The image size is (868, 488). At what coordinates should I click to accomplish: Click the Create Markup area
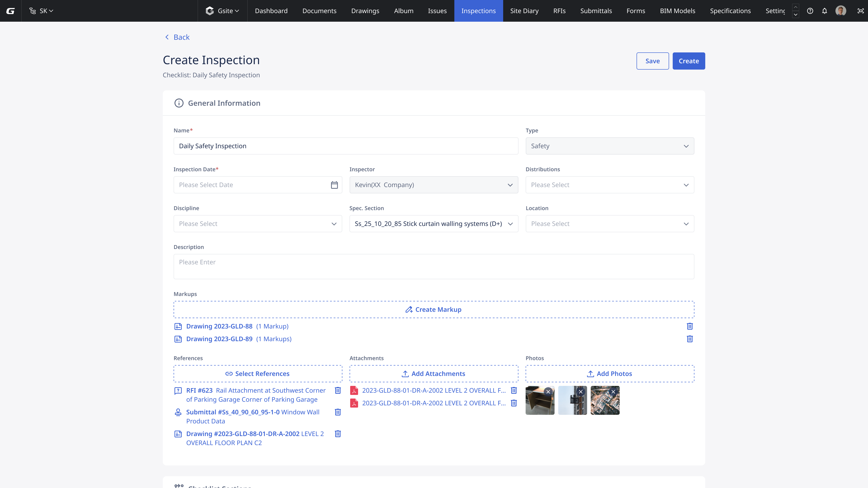click(433, 310)
